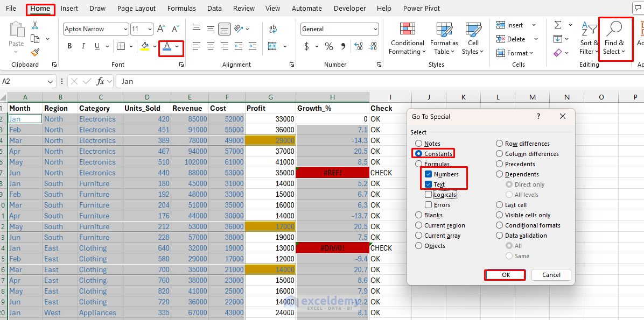Open Find & Select dropdown
This screenshot has width=644, height=320.
614,39
